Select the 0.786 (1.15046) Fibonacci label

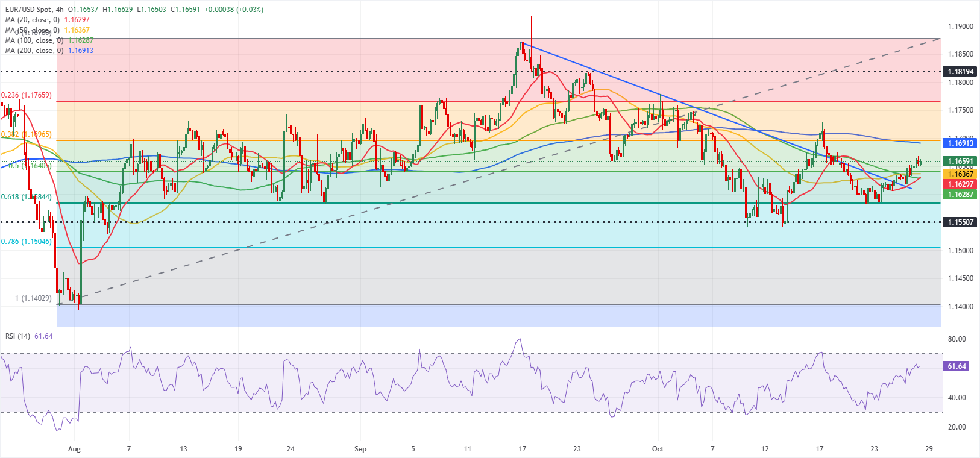point(27,242)
